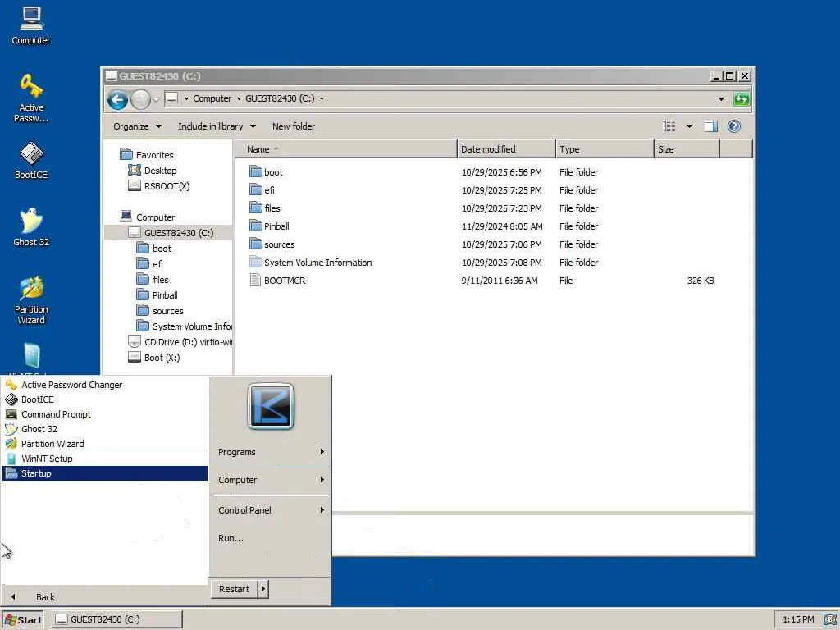Image resolution: width=840 pixels, height=630 pixels.
Task: Click the Computer desktop icon
Action: click(x=31, y=20)
